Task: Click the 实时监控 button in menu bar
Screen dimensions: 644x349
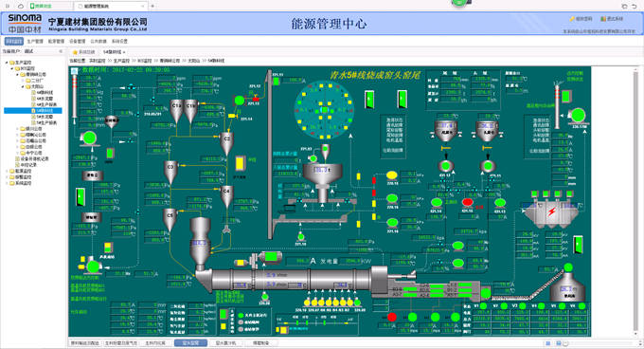Action: click(x=14, y=42)
